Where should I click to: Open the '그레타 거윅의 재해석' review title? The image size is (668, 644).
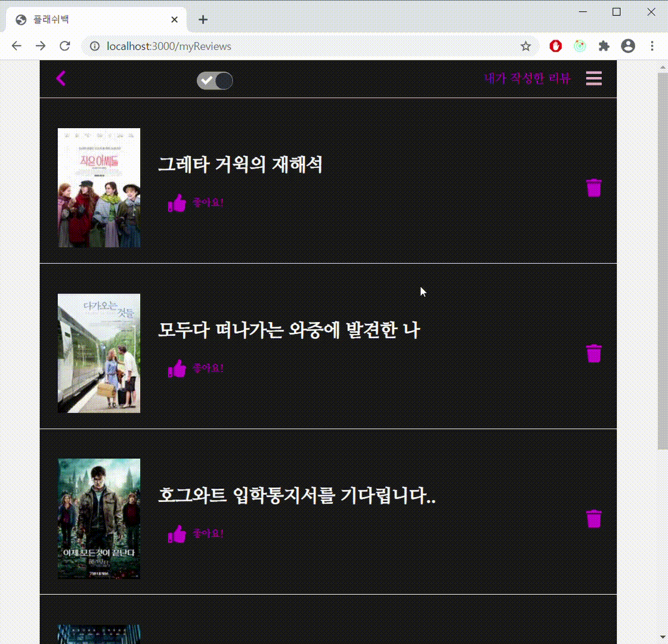[x=240, y=165]
